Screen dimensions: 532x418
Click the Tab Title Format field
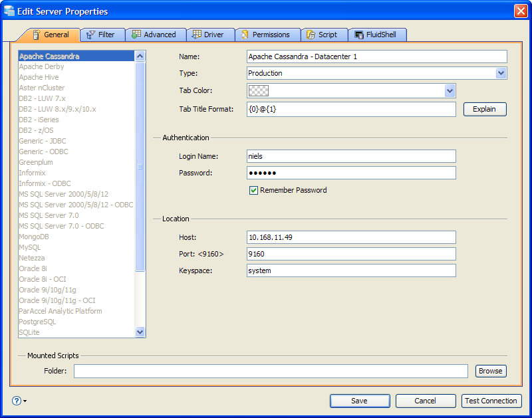pos(351,109)
